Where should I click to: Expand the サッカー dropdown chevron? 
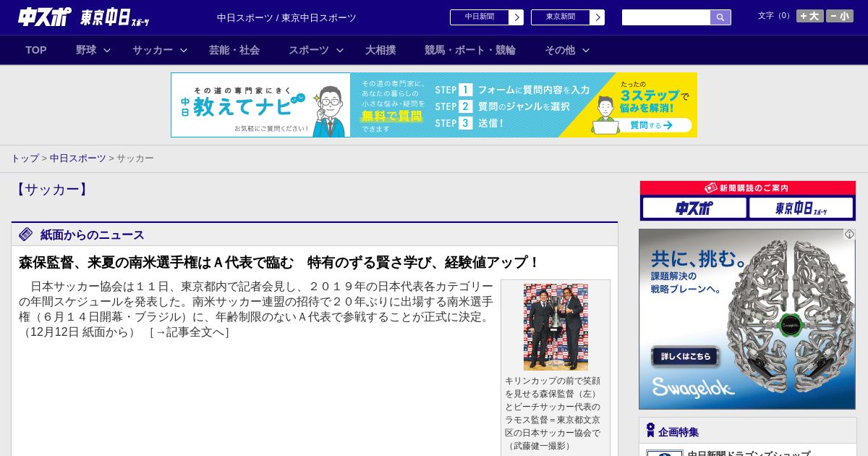(184, 50)
